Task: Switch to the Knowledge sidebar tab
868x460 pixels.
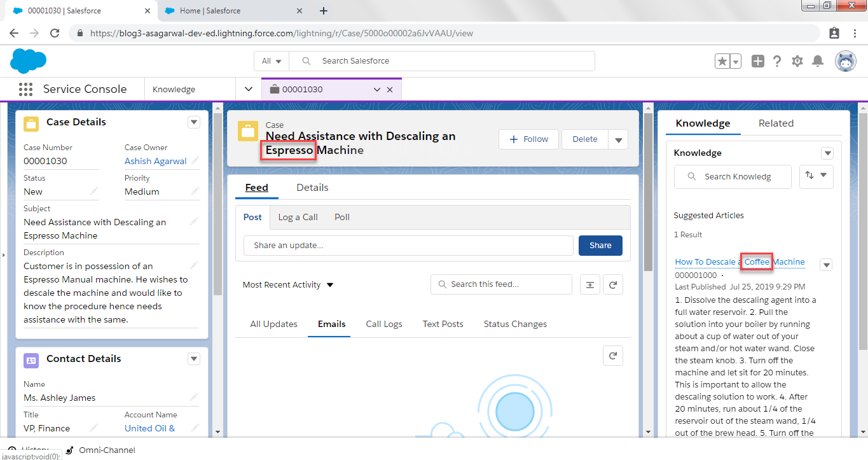Action: 703,123
